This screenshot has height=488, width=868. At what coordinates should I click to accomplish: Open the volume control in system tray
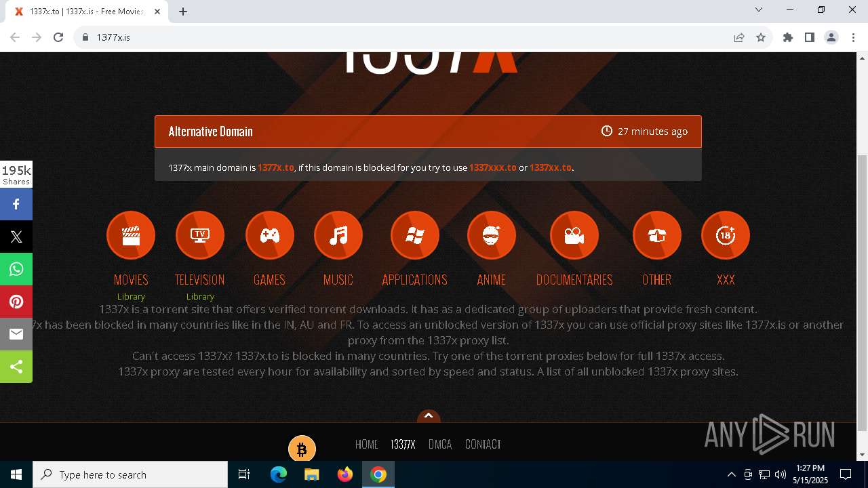pos(780,474)
